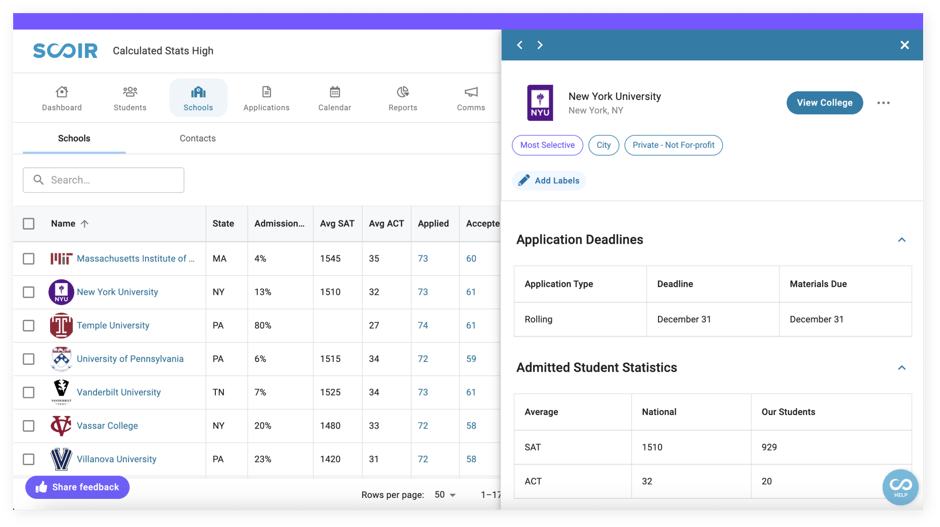Image resolution: width=940 pixels, height=527 pixels.
Task: Sort by Applied column header
Action: coord(433,224)
